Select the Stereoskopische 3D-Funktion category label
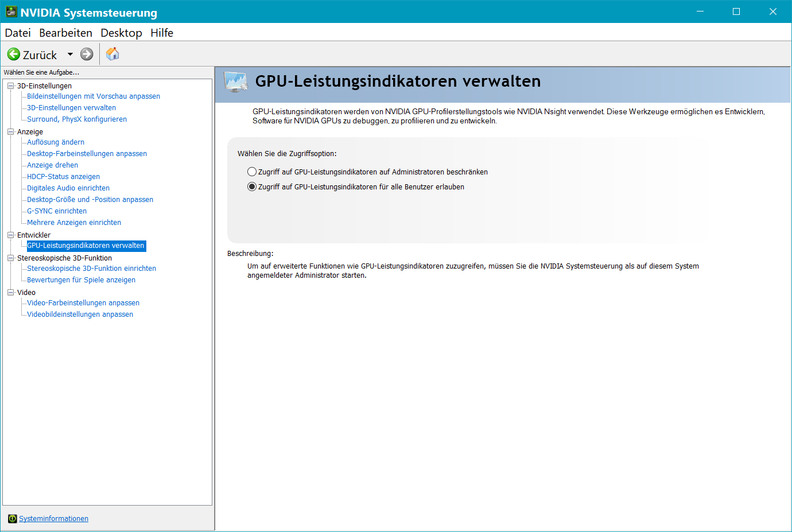This screenshot has height=532, width=792. [64, 258]
